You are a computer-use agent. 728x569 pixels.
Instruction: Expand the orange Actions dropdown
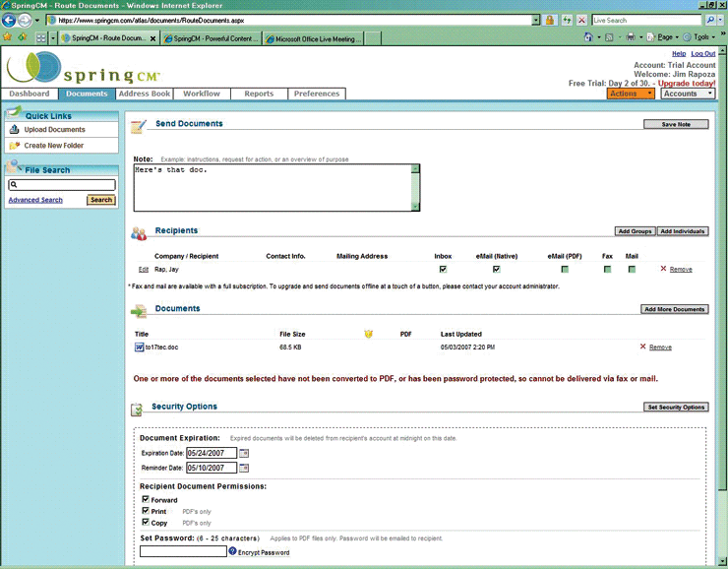(631, 94)
